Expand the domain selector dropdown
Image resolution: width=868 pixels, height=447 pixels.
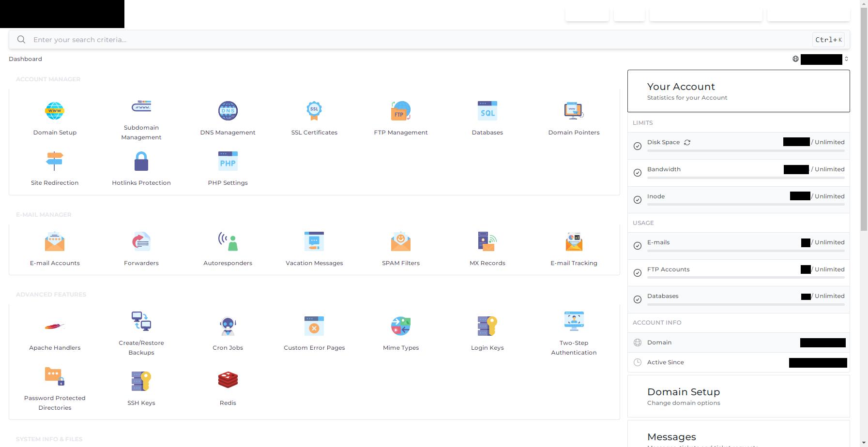[846, 59]
